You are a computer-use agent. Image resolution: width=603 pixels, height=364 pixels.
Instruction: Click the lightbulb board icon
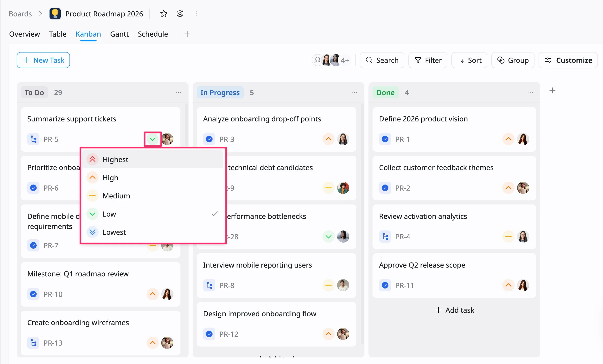click(x=55, y=14)
